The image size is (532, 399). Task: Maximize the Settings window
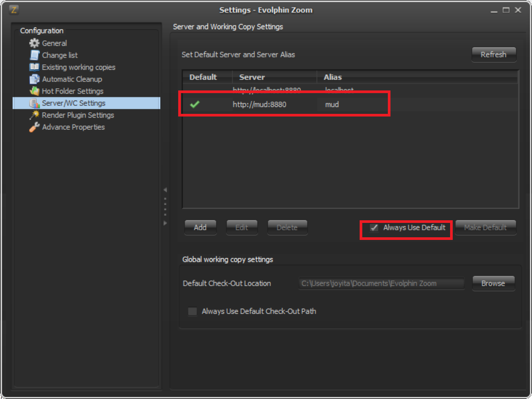pos(506,10)
